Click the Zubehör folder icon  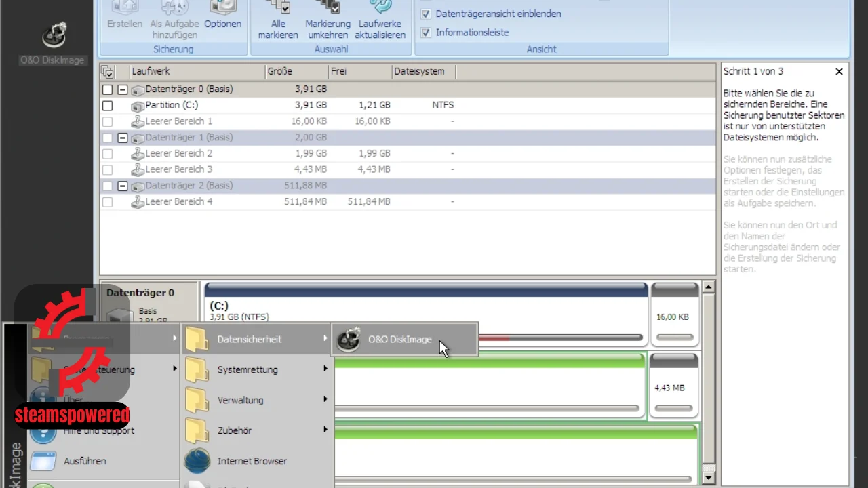[x=197, y=430]
